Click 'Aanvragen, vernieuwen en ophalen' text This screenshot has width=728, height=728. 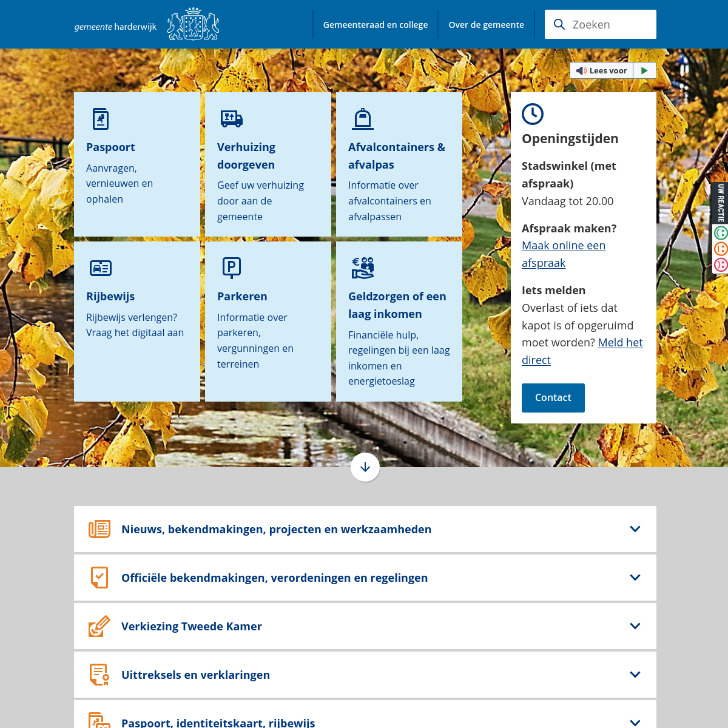[x=120, y=183]
